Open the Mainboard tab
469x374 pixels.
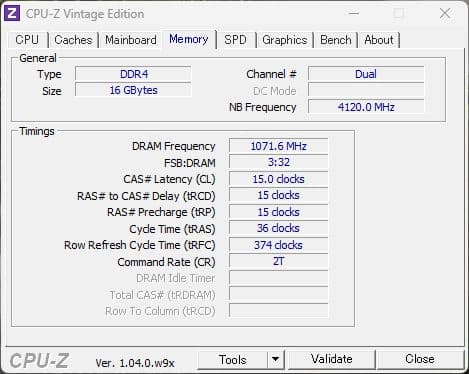(131, 40)
